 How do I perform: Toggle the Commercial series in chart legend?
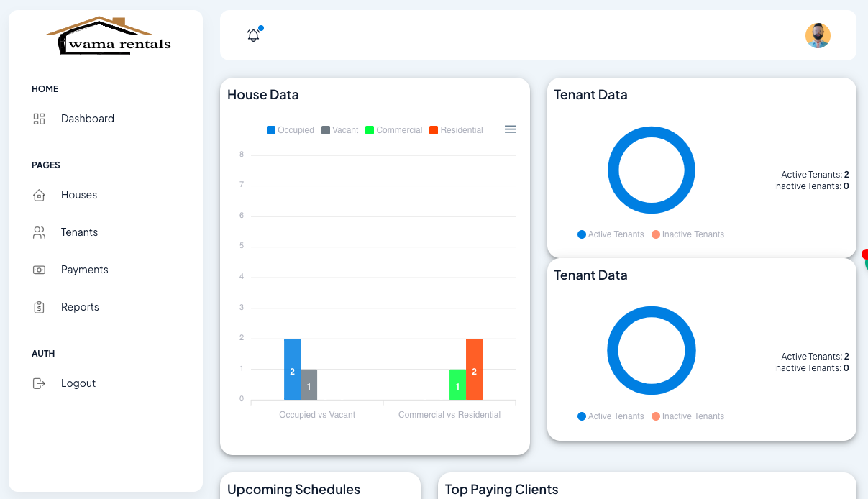click(x=393, y=130)
